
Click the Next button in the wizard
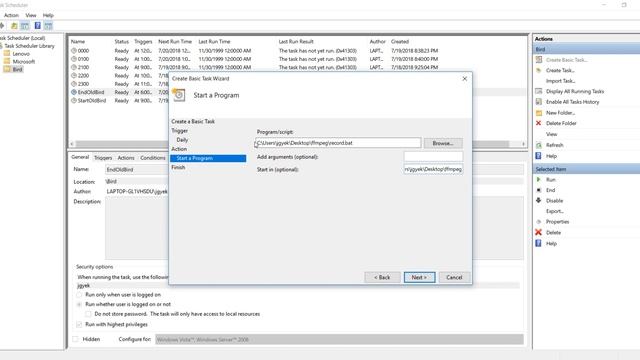(x=419, y=277)
